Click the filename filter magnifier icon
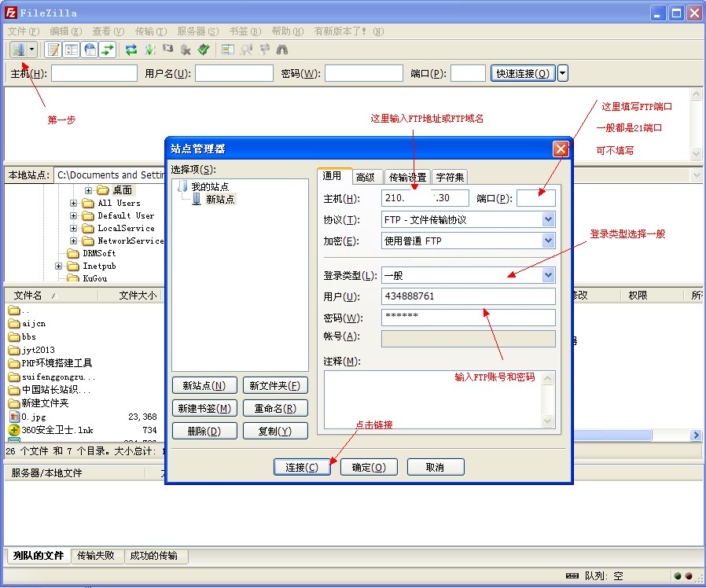The height and width of the screenshot is (588, 706). click(x=246, y=50)
